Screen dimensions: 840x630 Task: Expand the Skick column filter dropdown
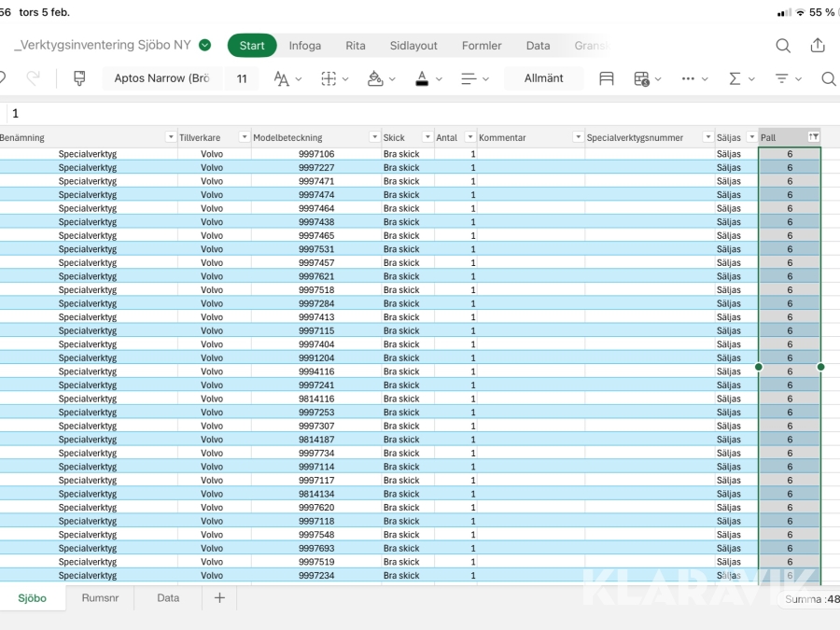pos(427,137)
